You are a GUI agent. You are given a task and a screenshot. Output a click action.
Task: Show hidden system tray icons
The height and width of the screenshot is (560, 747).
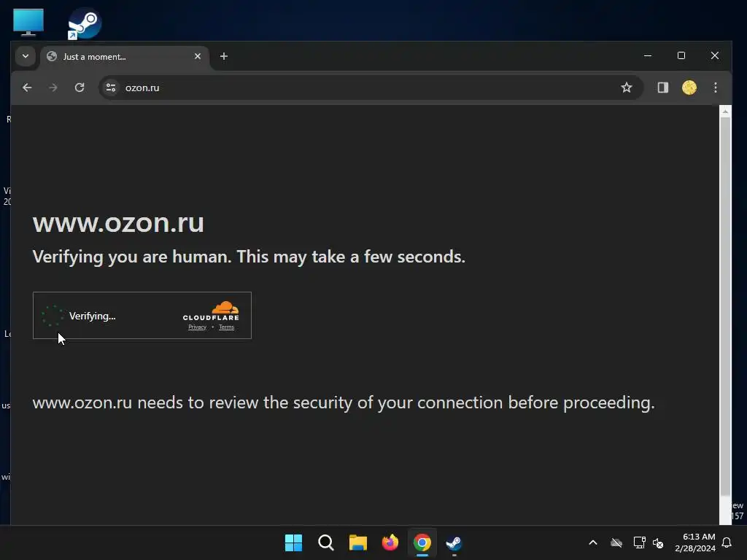pos(593,542)
